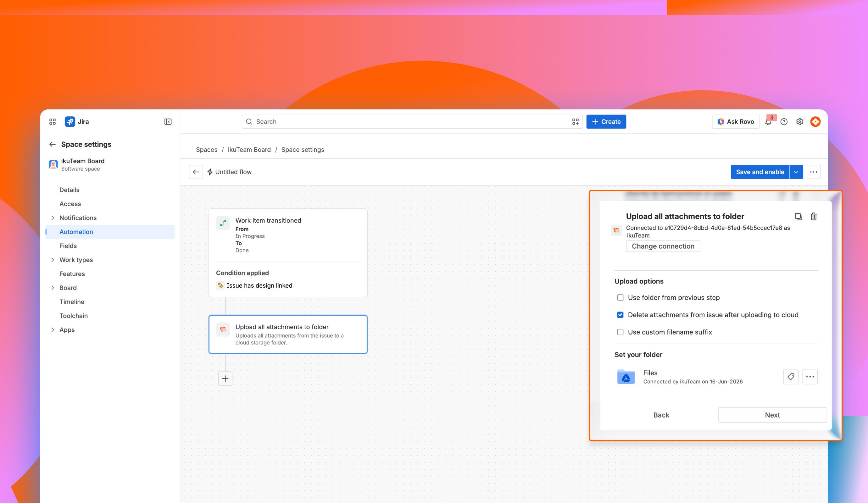Open the user profile avatar
Viewport: 868px width, 503px height.
click(815, 122)
